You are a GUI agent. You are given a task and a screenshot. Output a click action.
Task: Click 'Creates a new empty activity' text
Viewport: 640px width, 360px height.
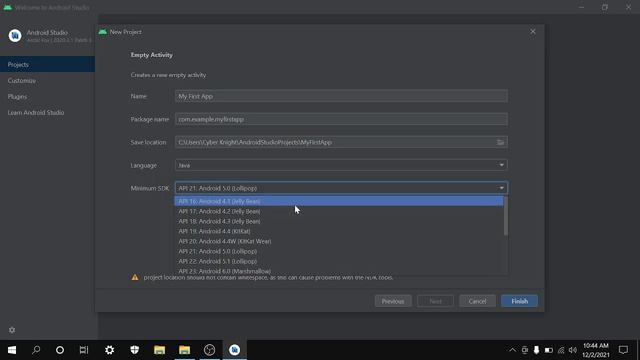pyautogui.click(x=168, y=75)
